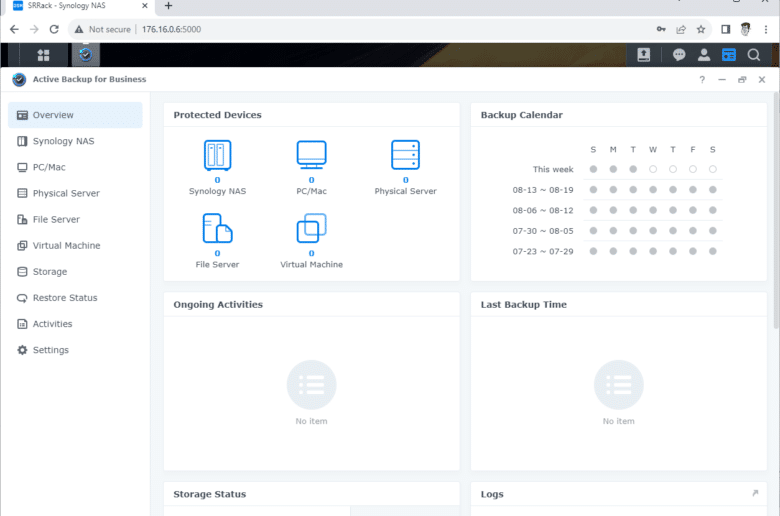Click 08-06 ~ 08-12 Friday calendar dot
Image resolution: width=780 pixels, height=516 pixels.
point(692,210)
